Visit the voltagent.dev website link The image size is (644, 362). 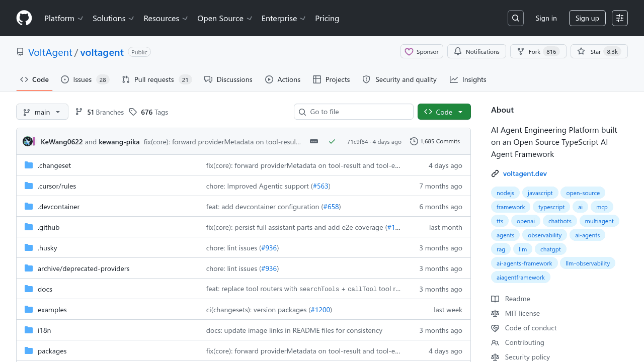pos(525,173)
